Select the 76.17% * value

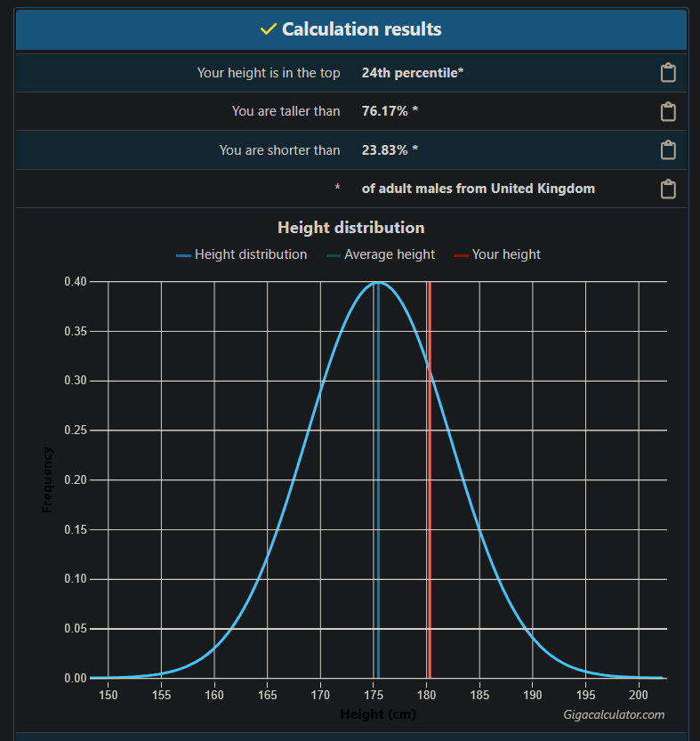(390, 111)
